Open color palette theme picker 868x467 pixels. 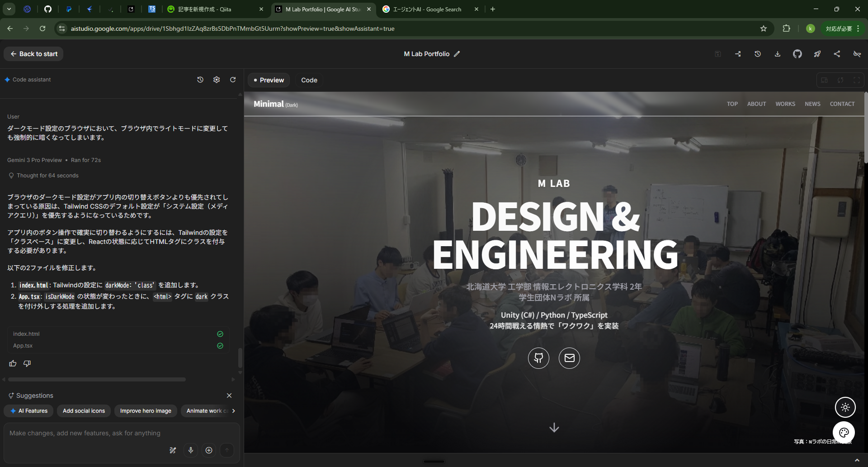click(844, 433)
